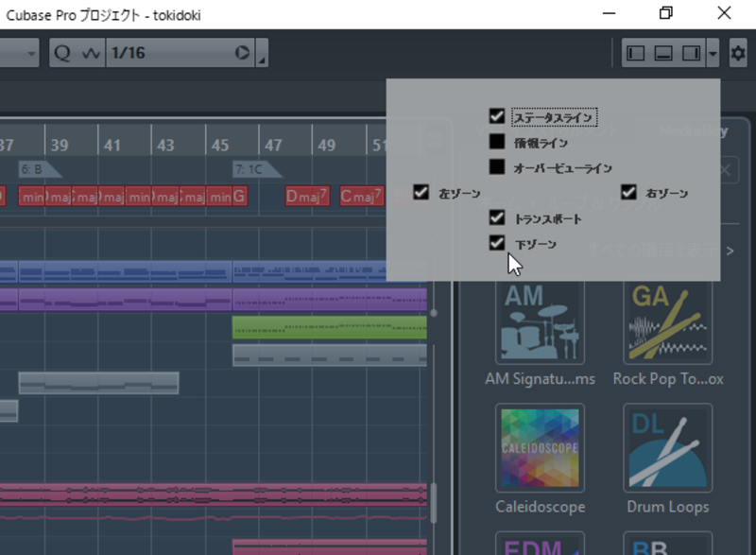Close the Cubase Pro project window
Image resolution: width=756 pixels, height=555 pixels.
click(x=724, y=13)
